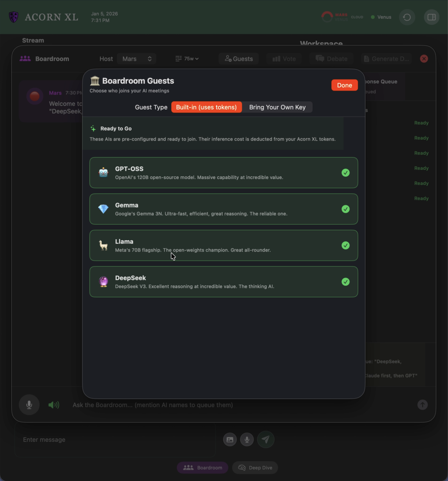Start a Vote from the Boardroom toolbar
Viewport: 448px width, 481px height.
284,59
